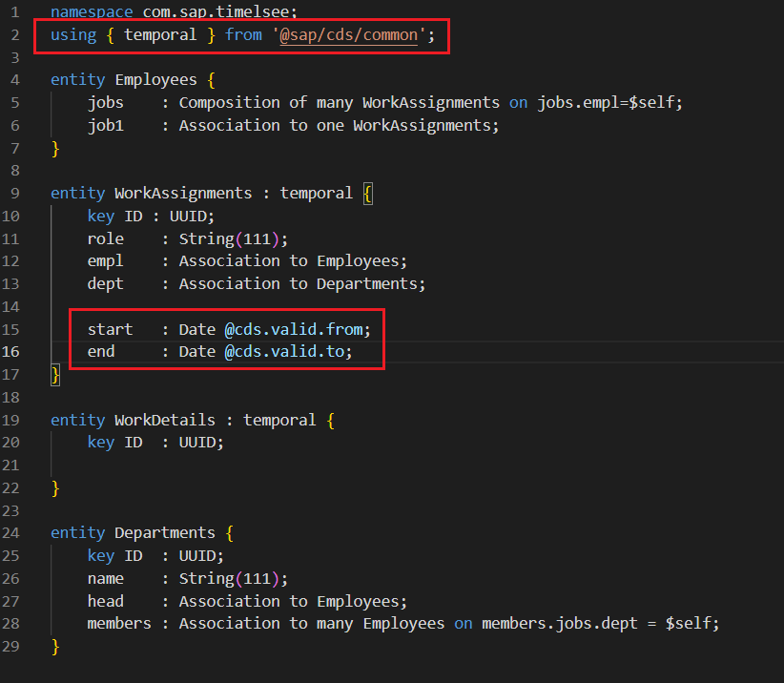Image resolution: width=784 pixels, height=683 pixels.
Task: Click 'end' field on line 16
Action: [101, 351]
